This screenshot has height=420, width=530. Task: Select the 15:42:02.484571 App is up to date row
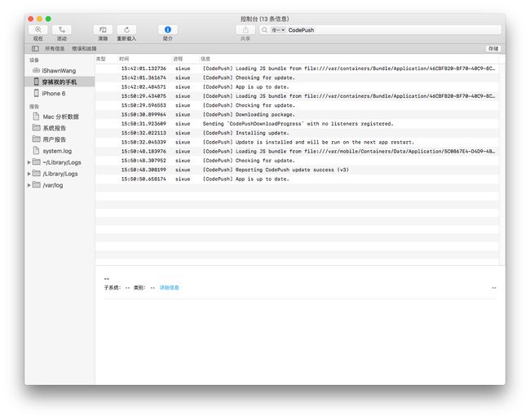tap(297, 87)
